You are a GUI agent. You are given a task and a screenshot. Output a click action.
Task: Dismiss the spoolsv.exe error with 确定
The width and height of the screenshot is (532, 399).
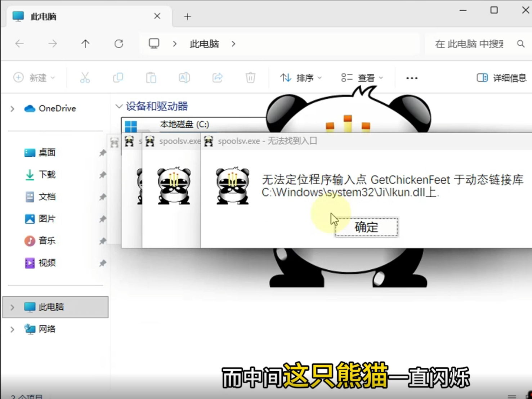click(366, 227)
